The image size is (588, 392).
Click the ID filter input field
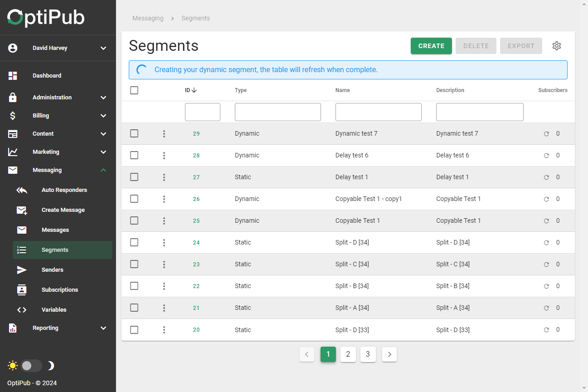tap(203, 112)
